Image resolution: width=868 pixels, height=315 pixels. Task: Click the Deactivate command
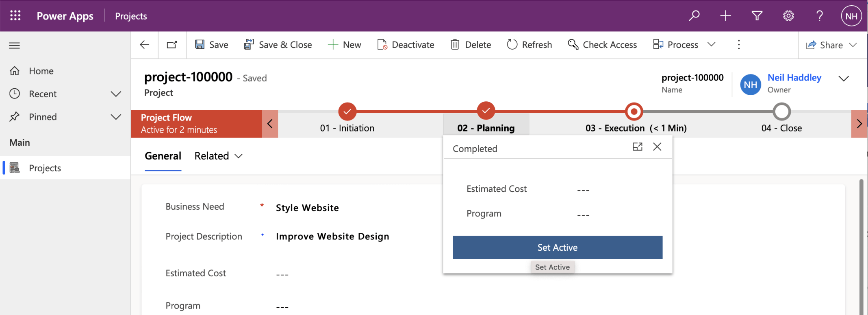406,45
